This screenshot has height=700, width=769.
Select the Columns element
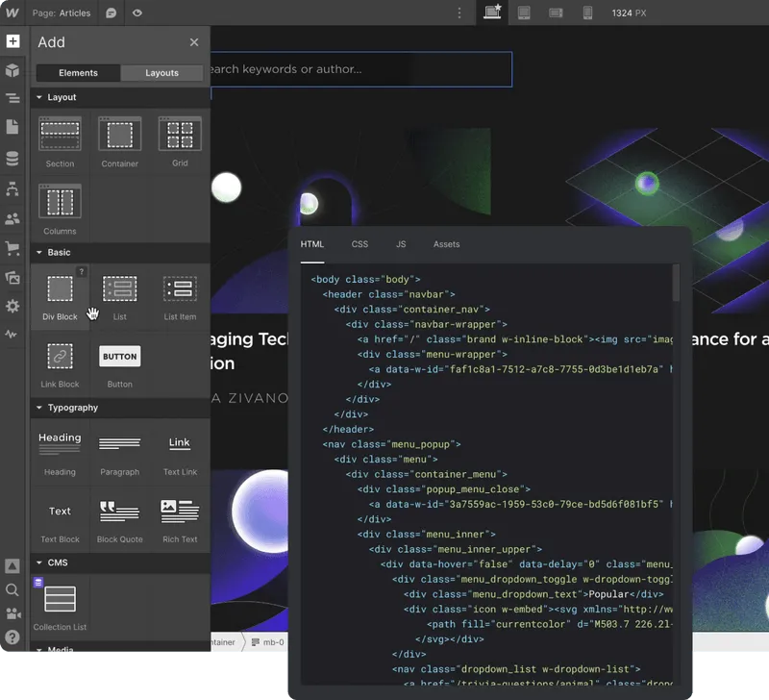pos(60,210)
